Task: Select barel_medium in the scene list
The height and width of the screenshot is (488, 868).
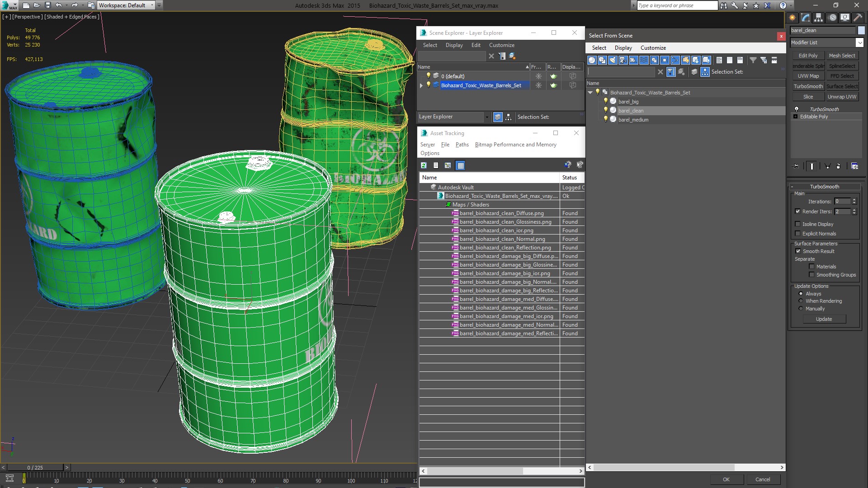Action: pyautogui.click(x=633, y=120)
